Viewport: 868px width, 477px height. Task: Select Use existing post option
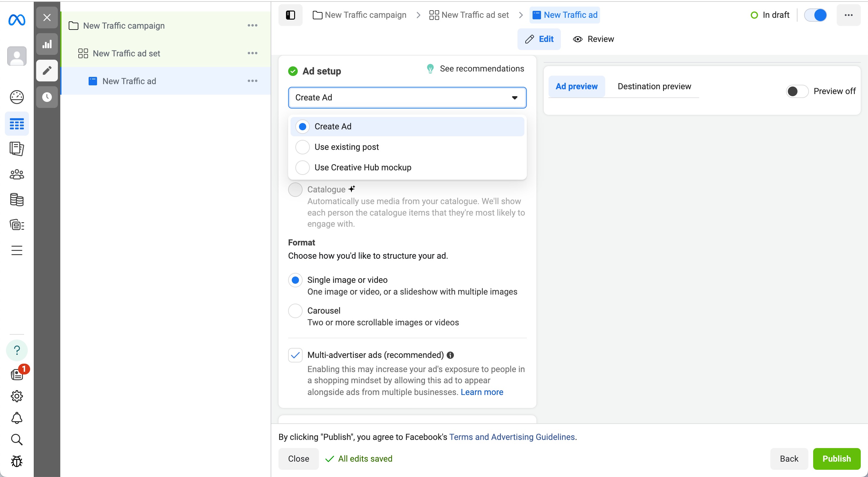347,147
